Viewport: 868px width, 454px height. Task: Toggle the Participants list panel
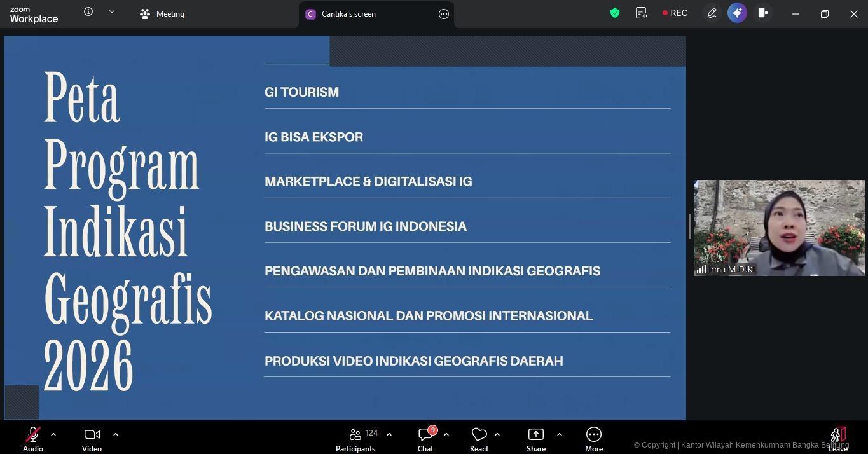coord(355,439)
